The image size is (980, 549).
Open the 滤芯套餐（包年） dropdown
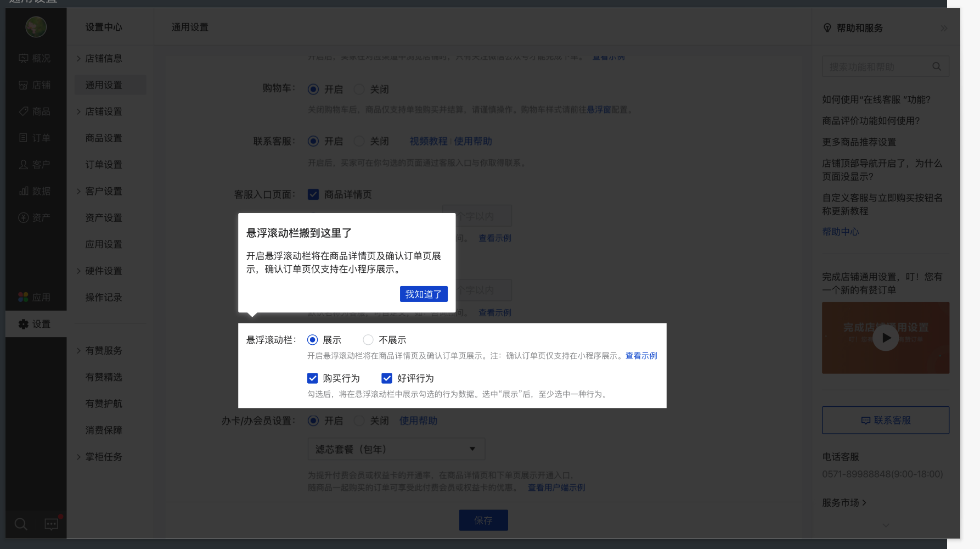coord(396,449)
